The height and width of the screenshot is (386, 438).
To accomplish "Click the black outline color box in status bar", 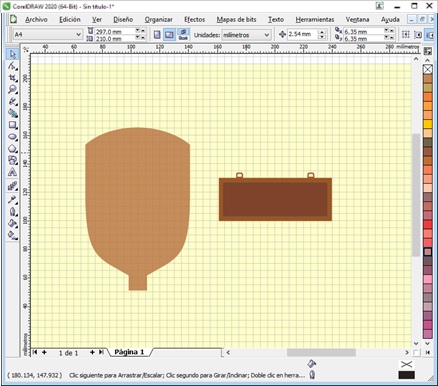I will (407, 375).
